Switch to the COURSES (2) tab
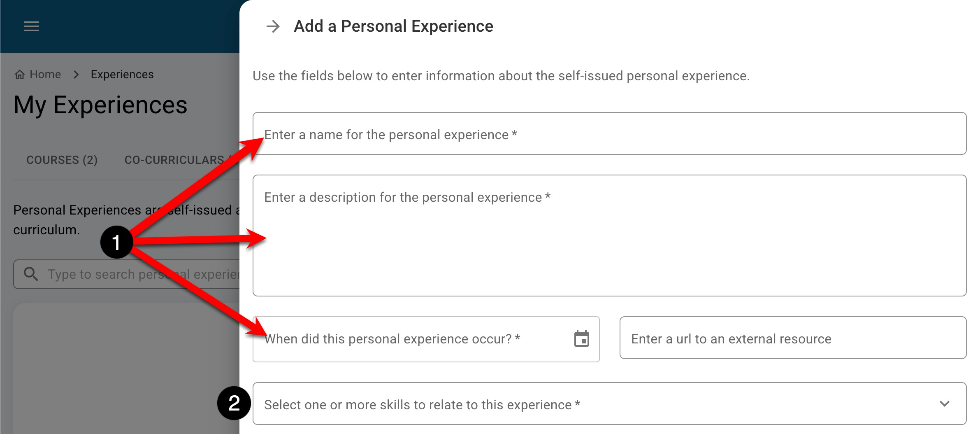This screenshot has height=434, width=980. point(62,160)
